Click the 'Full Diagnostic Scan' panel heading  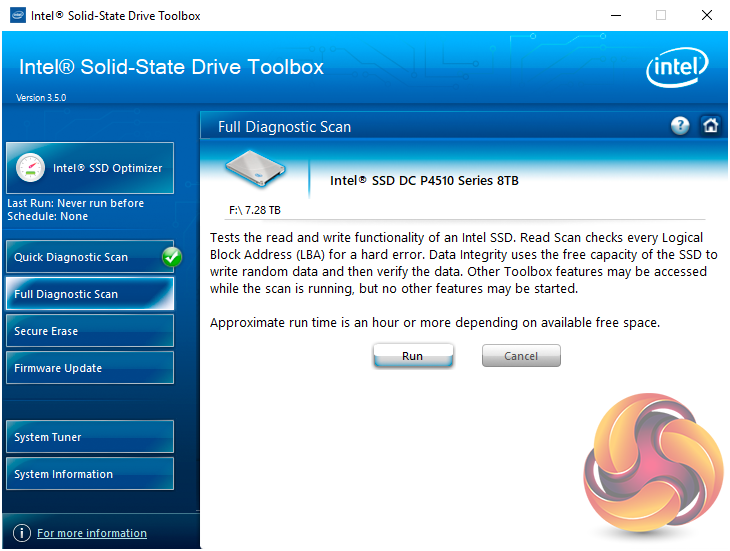pos(284,127)
